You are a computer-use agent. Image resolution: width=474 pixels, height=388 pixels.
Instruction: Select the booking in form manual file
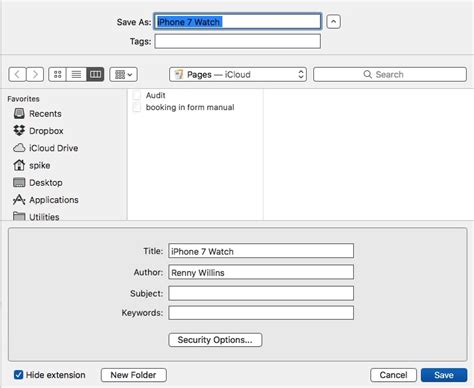[x=184, y=107]
